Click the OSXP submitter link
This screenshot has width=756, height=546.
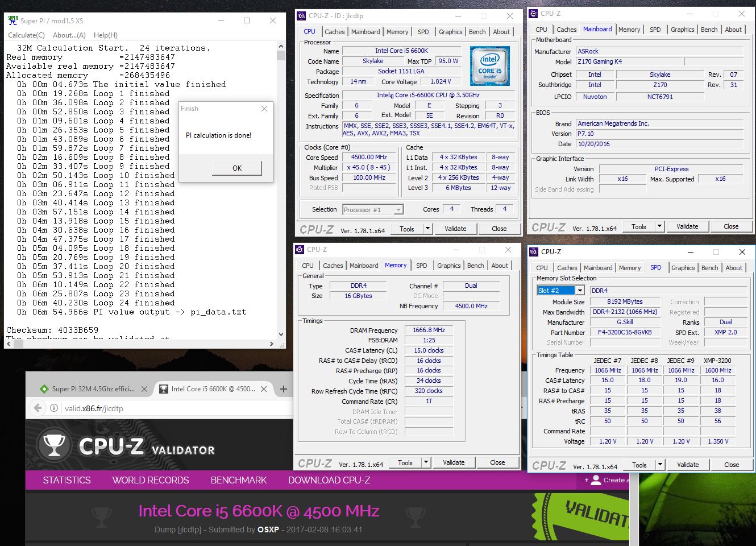(268, 530)
